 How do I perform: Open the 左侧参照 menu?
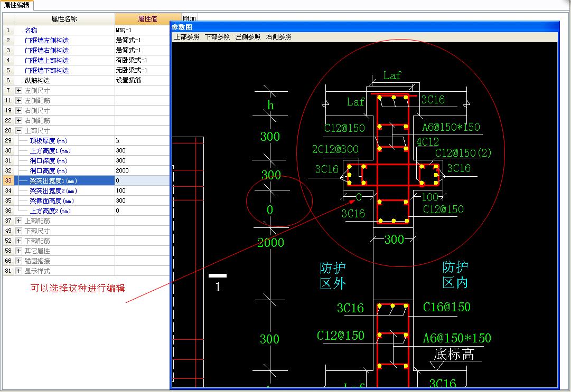click(x=248, y=37)
